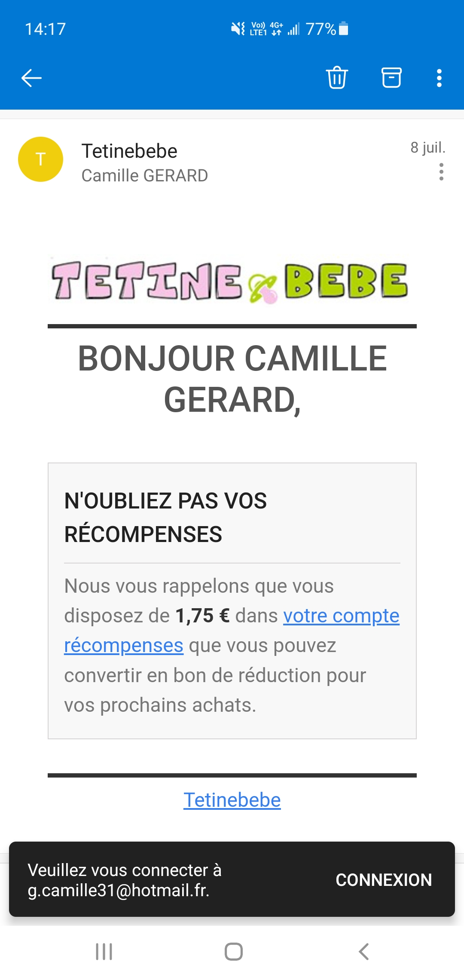Delete this email with trash icon
This screenshot has width=464, height=980.
tap(337, 78)
